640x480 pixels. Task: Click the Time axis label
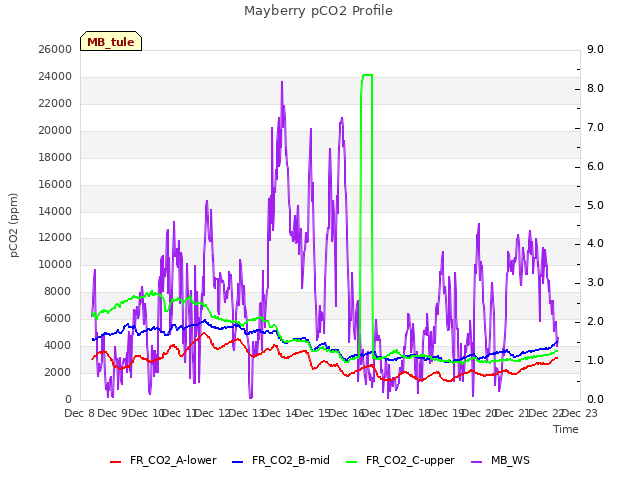[566, 429]
